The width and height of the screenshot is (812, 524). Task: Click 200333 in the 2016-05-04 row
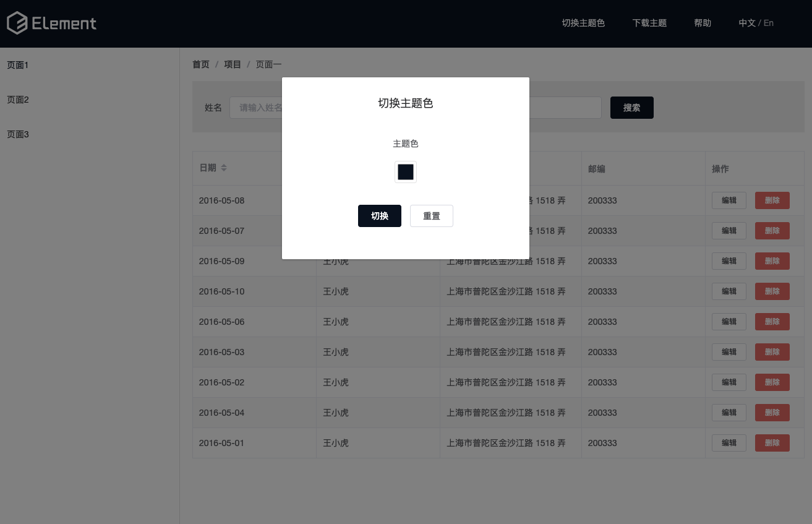click(x=602, y=413)
